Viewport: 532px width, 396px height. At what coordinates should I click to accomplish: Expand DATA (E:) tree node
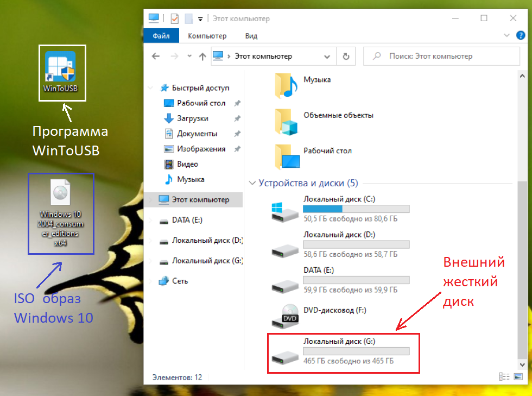pyautogui.click(x=150, y=220)
